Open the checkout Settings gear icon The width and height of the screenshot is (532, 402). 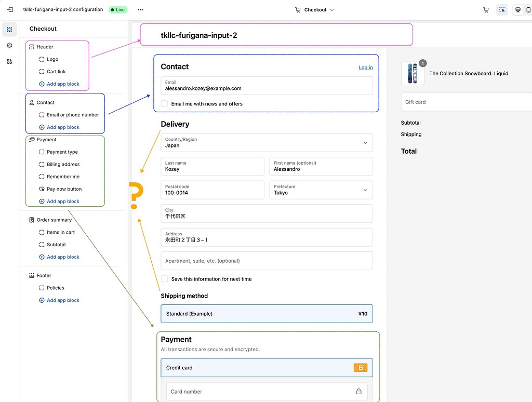point(9,45)
